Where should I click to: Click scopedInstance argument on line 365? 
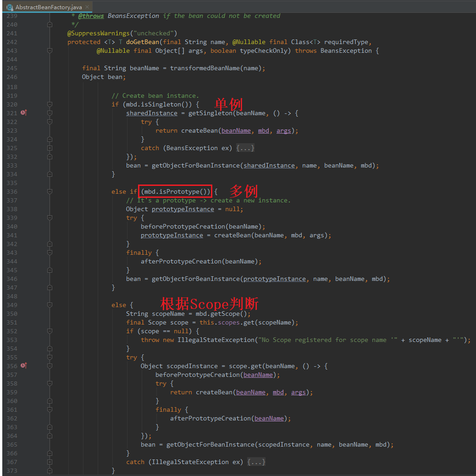(283, 445)
